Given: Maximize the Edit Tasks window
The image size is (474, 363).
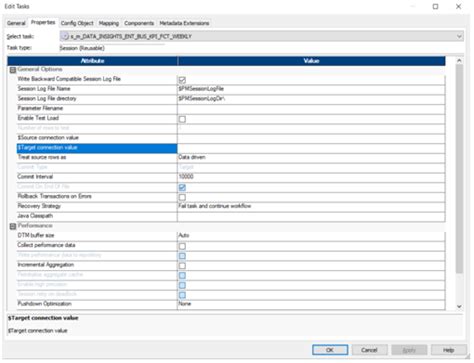Looking at the screenshot, I should click(435, 6).
